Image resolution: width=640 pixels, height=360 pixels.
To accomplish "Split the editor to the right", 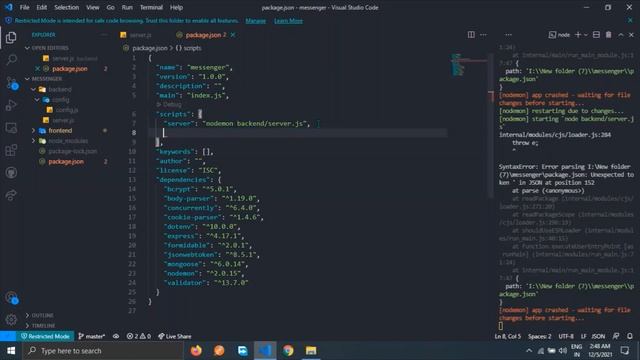I will tap(471, 35).
